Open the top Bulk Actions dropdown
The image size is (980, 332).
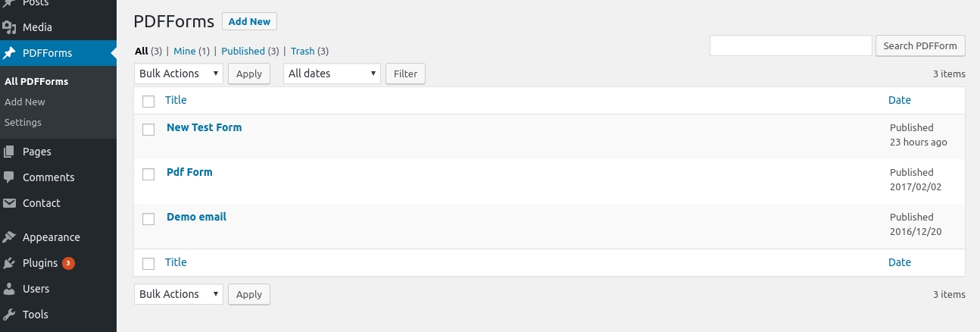(x=179, y=74)
